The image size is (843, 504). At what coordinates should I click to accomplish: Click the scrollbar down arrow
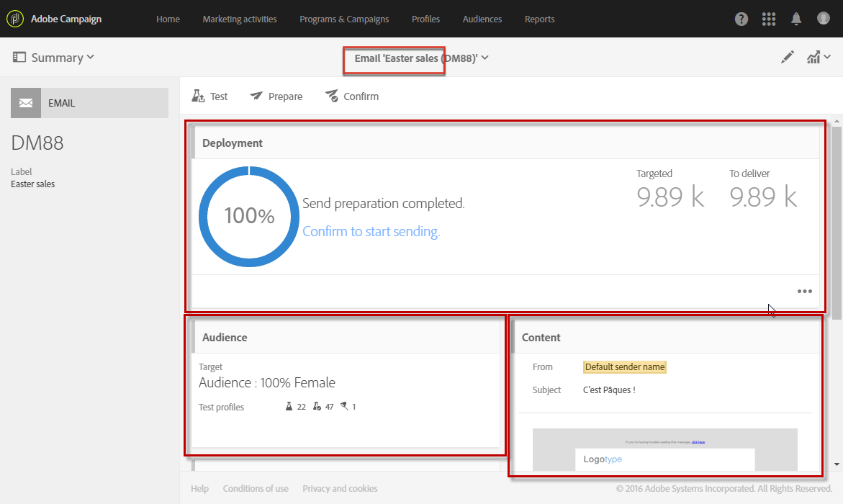point(837,464)
